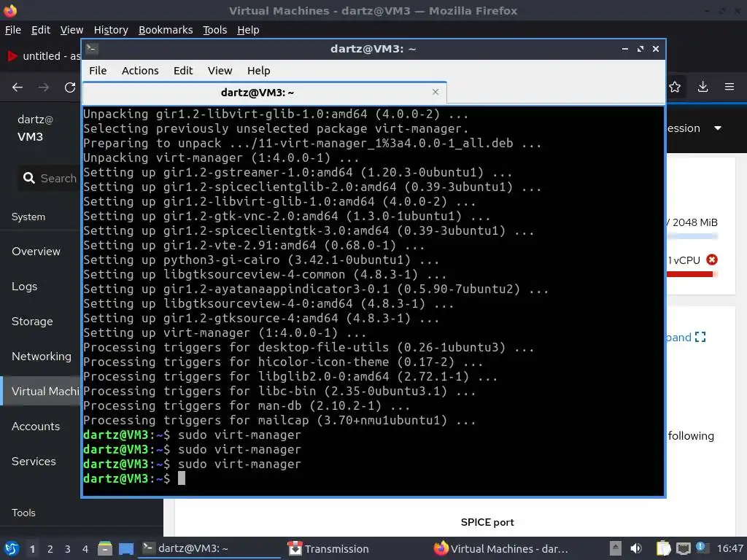Open Overview in Cockpit sidebar
The height and width of the screenshot is (560, 747).
coord(36,252)
